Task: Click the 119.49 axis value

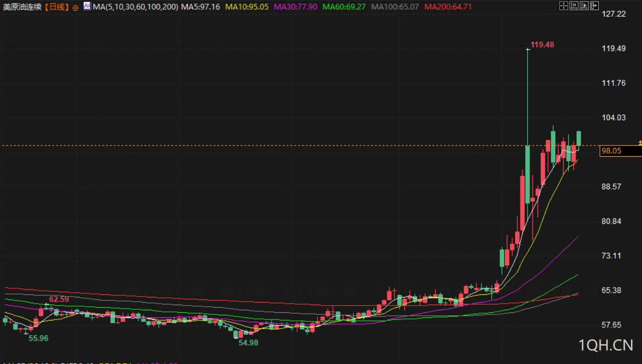Action: [614, 48]
